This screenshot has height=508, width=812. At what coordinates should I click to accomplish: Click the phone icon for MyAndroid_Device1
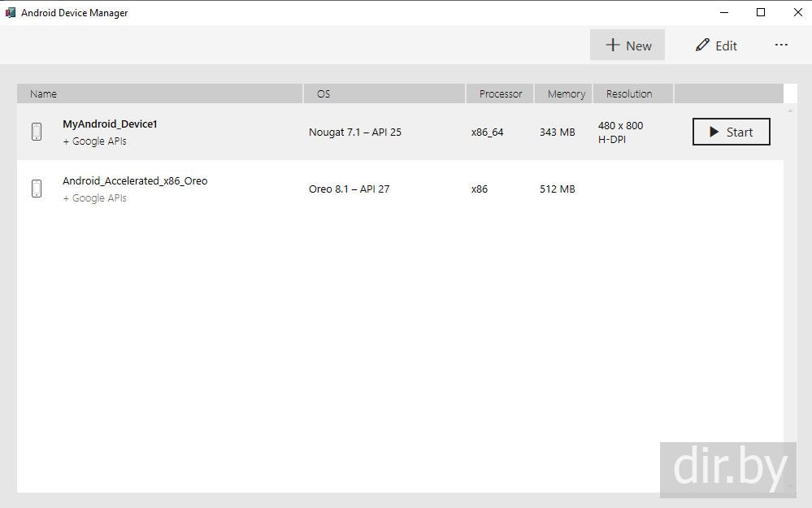37,132
